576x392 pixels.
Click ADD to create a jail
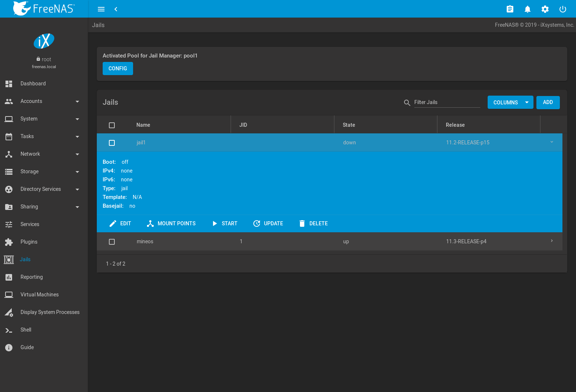[x=548, y=103]
